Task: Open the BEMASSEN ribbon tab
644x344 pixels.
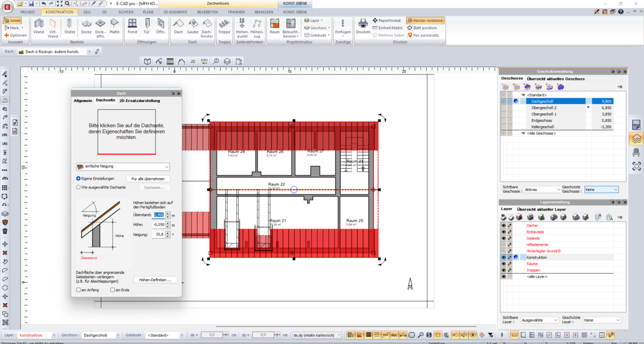Action: (x=264, y=11)
